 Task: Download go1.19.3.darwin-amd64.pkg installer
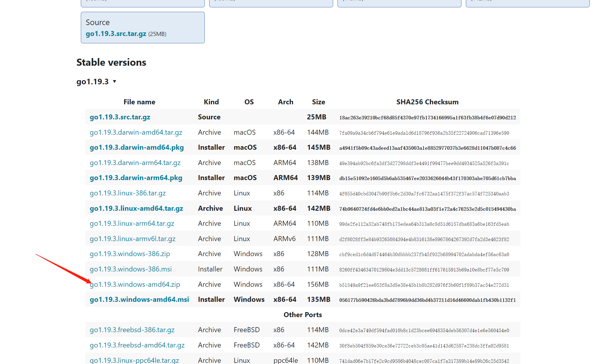tap(137, 147)
